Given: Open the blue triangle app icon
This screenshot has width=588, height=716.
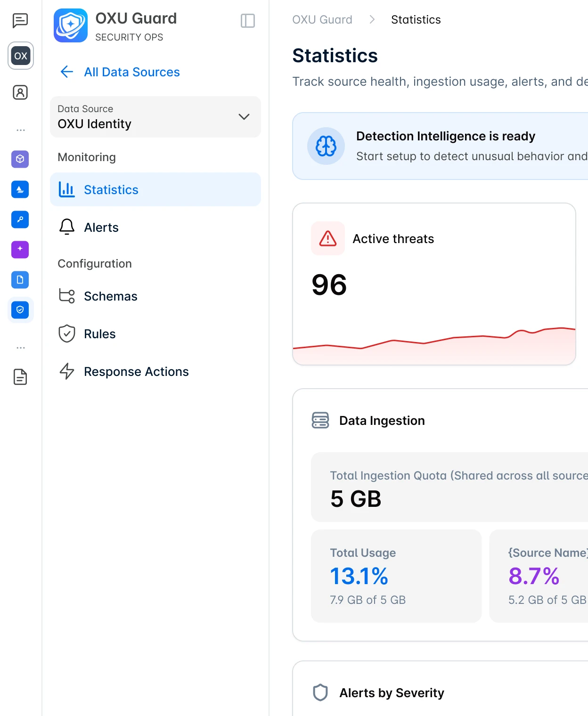Looking at the screenshot, I should pos(20,189).
